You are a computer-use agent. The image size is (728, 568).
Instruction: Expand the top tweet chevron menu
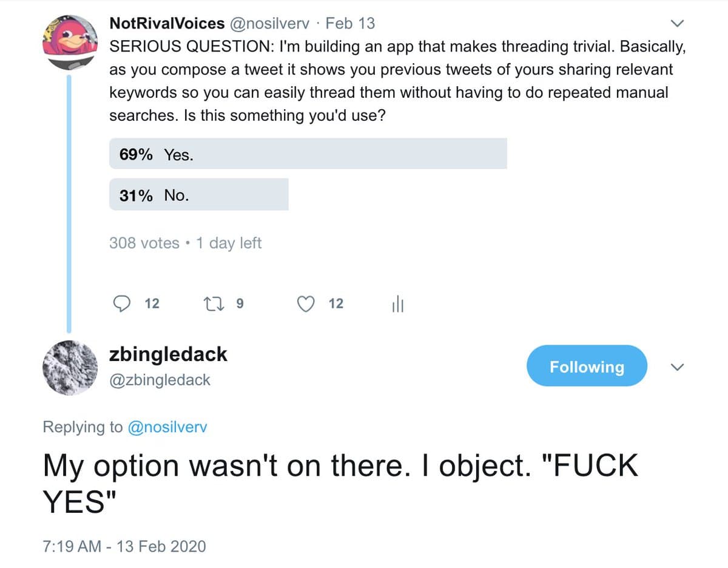click(x=677, y=24)
